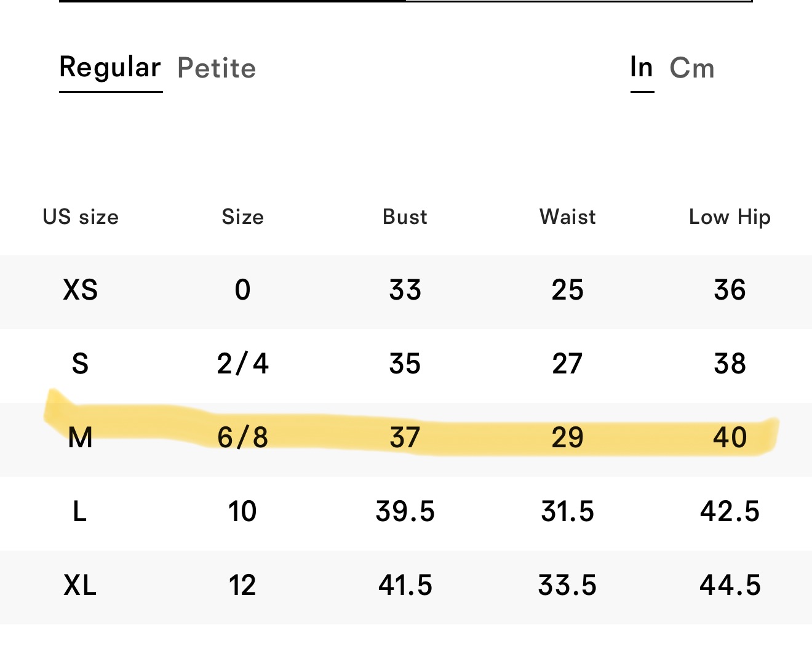This screenshot has width=812, height=646.
Task: Click the 6/8 size value
Action: pyautogui.click(x=242, y=437)
